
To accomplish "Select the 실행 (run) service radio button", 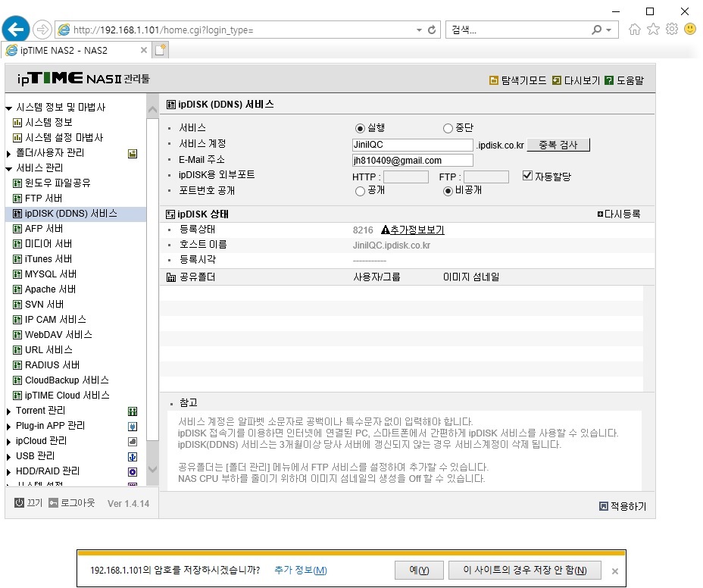I will (360, 129).
